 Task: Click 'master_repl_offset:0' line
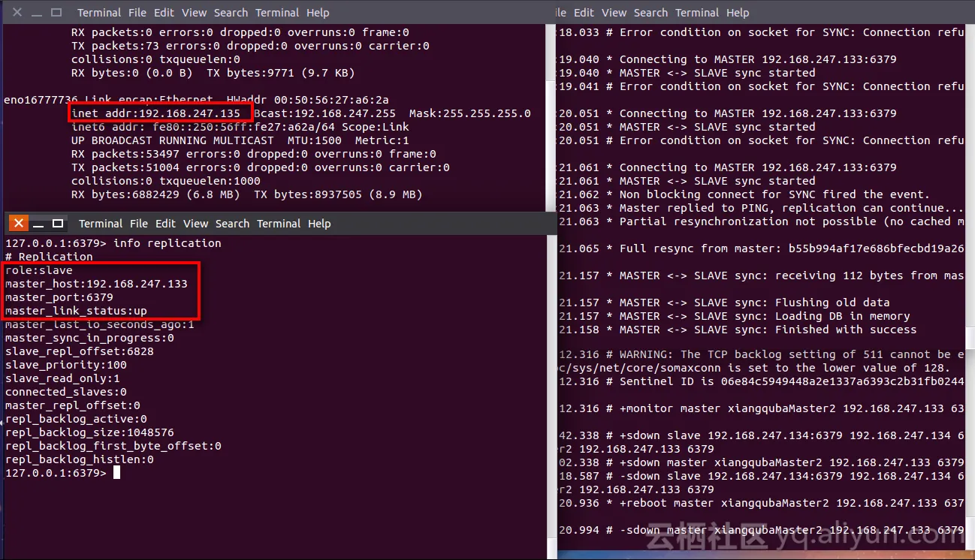(73, 405)
